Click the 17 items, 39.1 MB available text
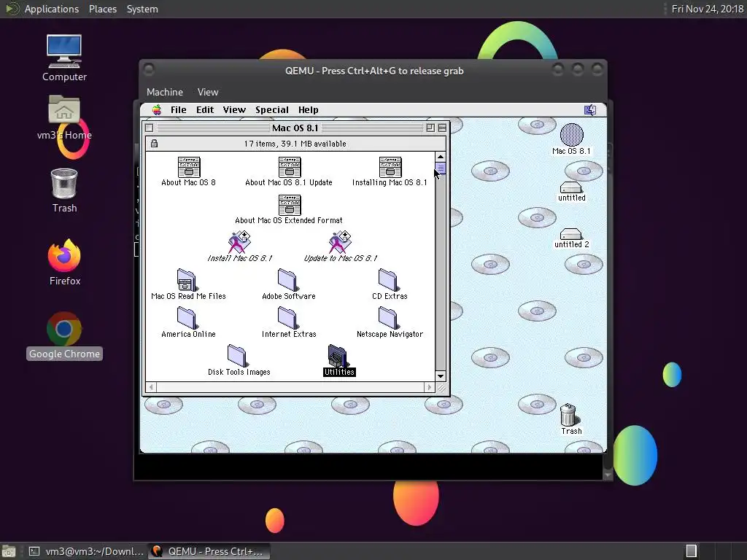Image resolution: width=747 pixels, height=560 pixels. (x=295, y=144)
